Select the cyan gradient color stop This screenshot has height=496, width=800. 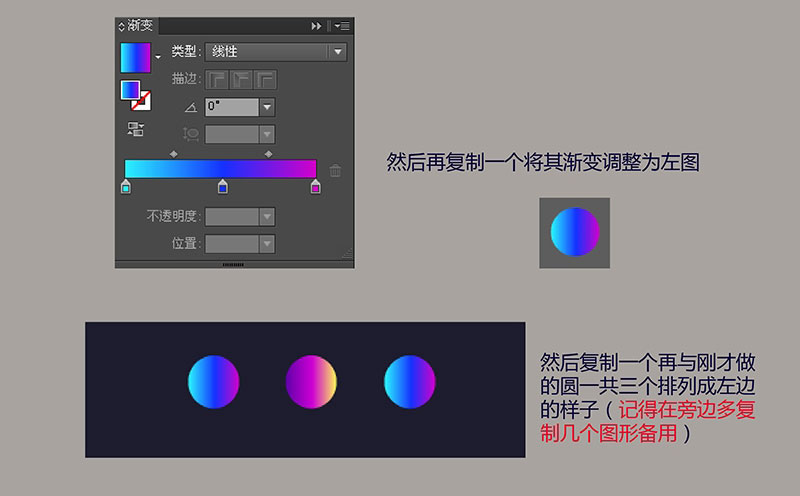point(126,187)
